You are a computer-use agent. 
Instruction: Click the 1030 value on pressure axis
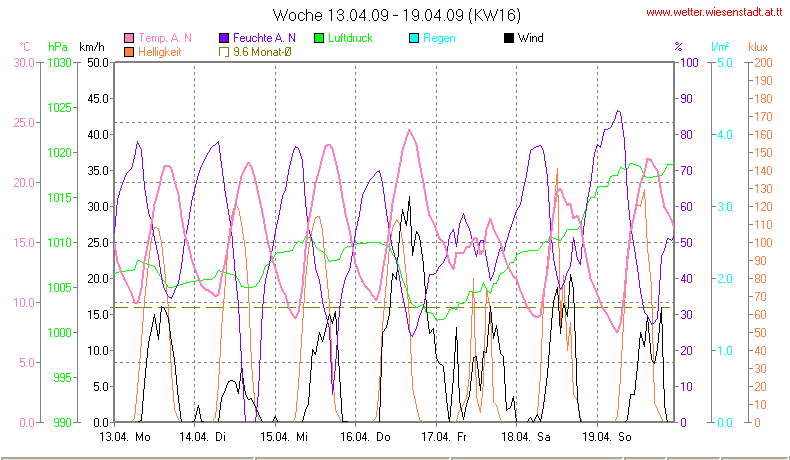tap(59, 63)
